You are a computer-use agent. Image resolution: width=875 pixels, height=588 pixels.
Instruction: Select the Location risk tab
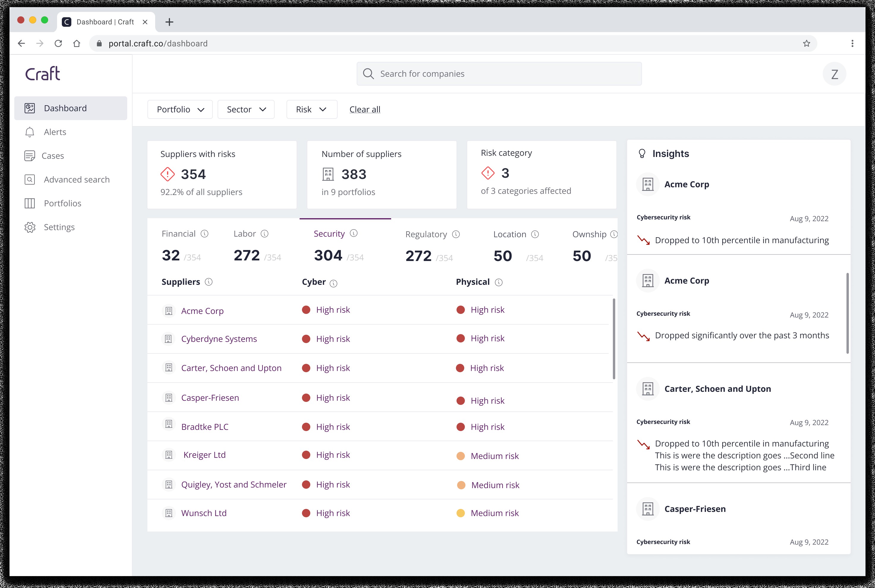coord(518,246)
